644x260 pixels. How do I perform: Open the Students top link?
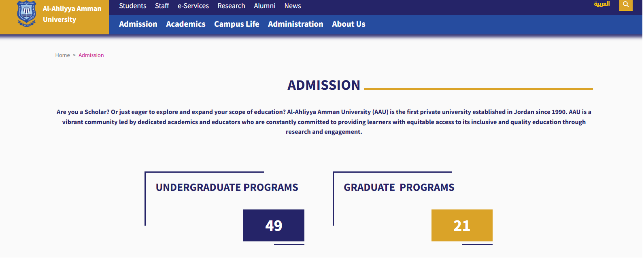click(132, 6)
